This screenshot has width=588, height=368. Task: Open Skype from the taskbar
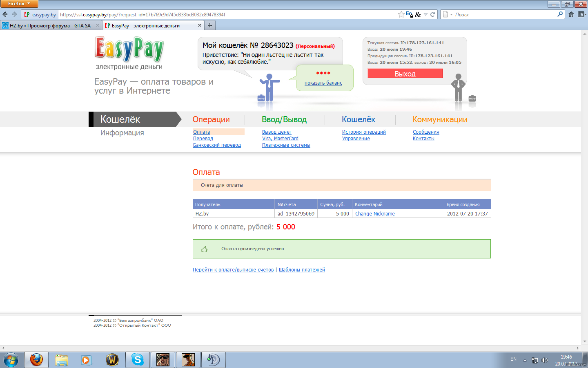[x=138, y=360]
